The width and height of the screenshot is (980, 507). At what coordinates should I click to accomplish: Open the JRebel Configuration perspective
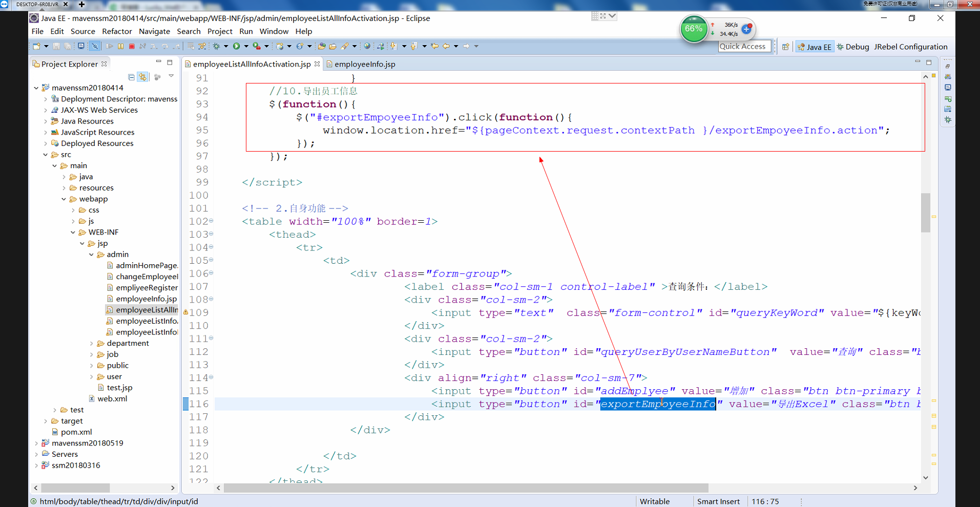point(910,47)
